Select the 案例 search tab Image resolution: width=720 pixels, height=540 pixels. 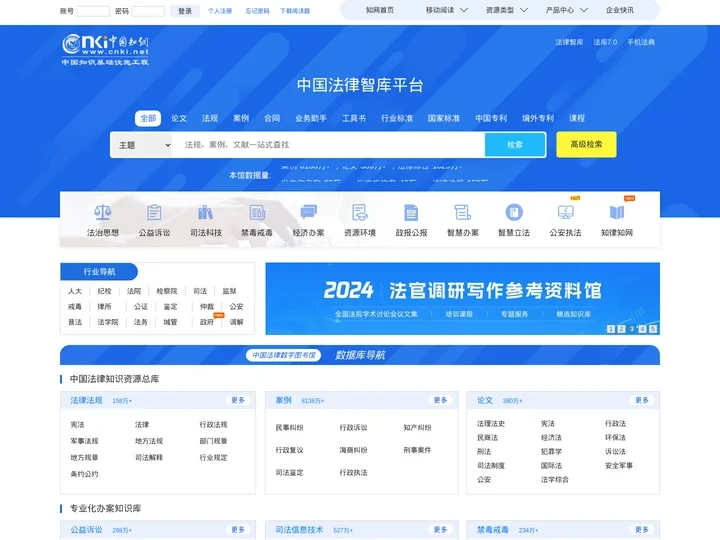[x=241, y=118]
